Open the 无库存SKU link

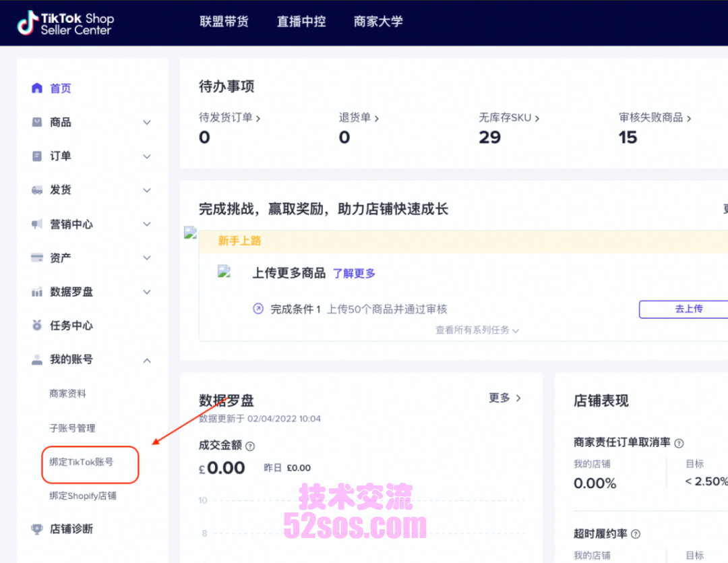(509, 118)
